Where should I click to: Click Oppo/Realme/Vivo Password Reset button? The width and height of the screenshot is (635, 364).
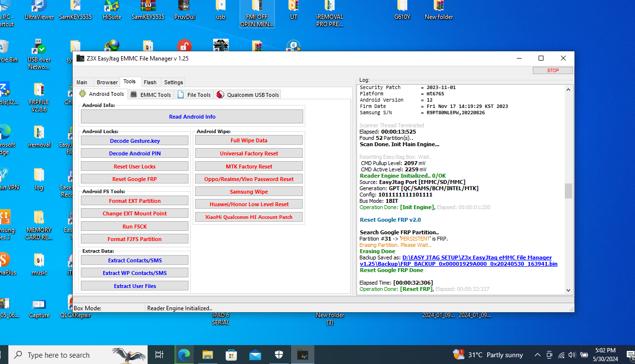click(x=249, y=179)
